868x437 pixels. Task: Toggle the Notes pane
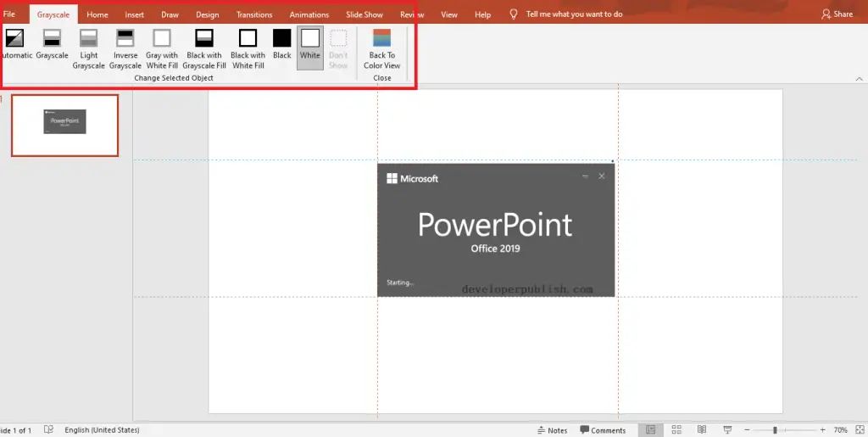(552, 430)
